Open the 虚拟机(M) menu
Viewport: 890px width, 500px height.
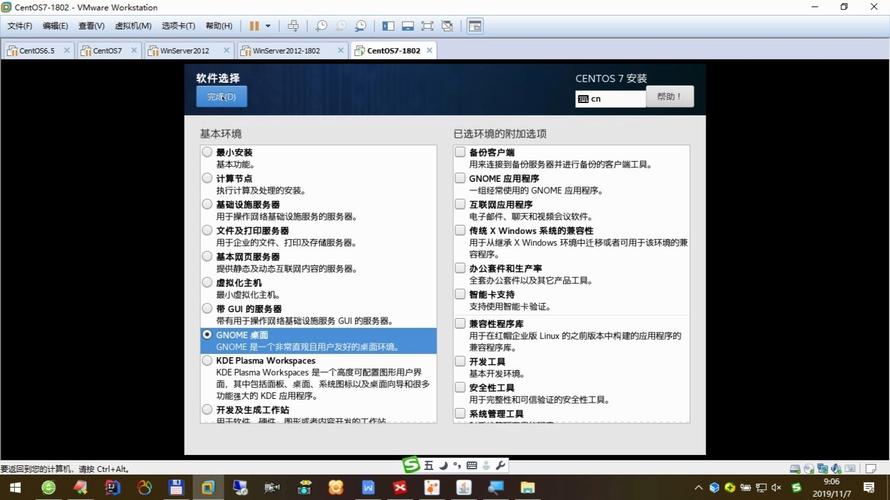pos(133,25)
